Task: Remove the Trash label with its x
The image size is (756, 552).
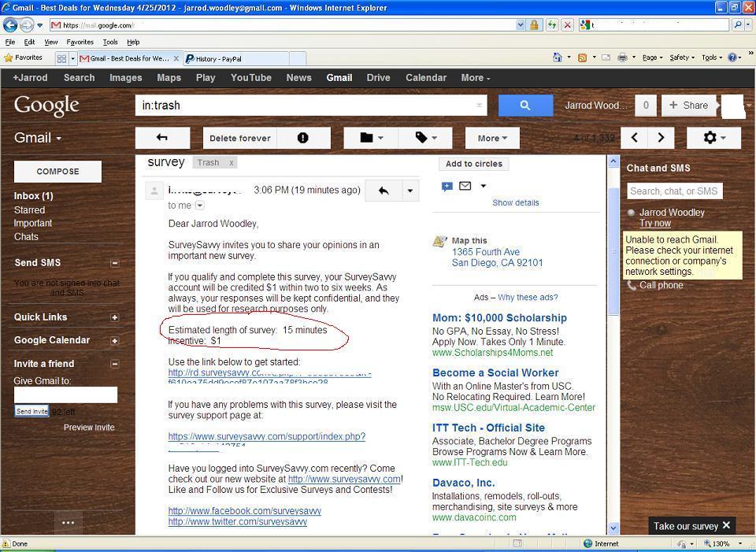Action: [x=232, y=163]
